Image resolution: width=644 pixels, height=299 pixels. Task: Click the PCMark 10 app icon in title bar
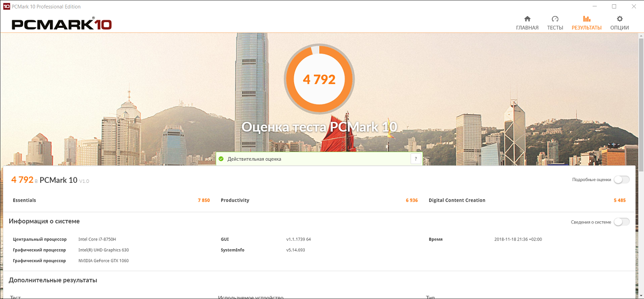point(6,6)
